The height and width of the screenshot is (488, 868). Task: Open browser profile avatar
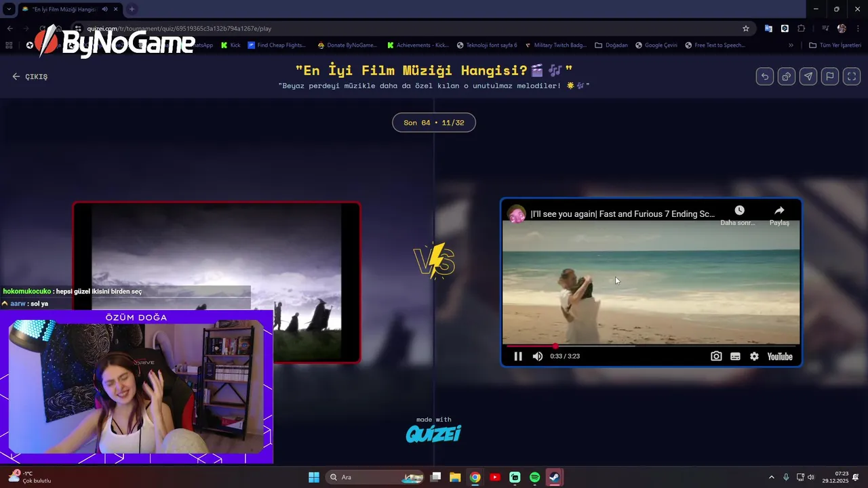842,28
